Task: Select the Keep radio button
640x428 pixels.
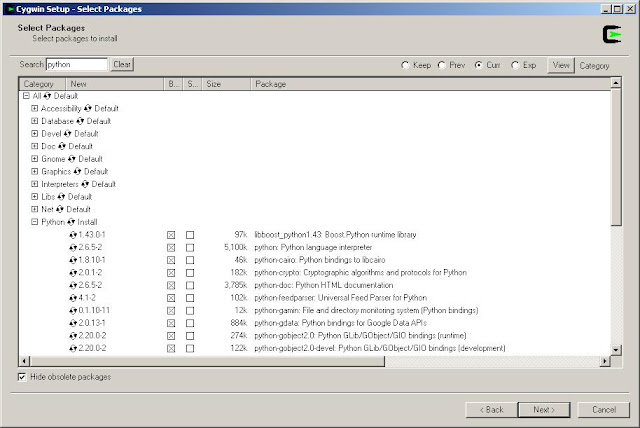Action: pyautogui.click(x=405, y=65)
